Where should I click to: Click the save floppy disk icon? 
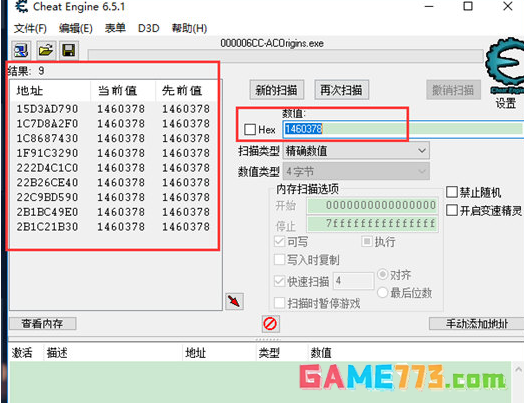[69, 51]
